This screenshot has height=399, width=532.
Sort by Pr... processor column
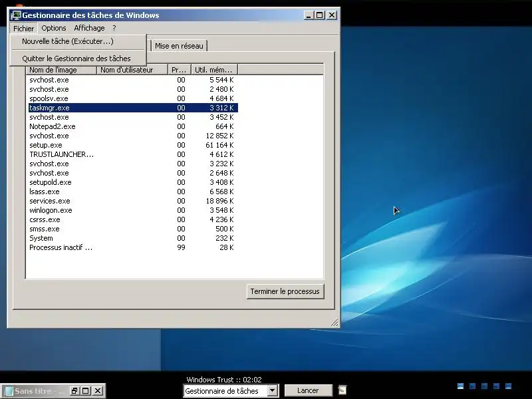click(x=180, y=70)
